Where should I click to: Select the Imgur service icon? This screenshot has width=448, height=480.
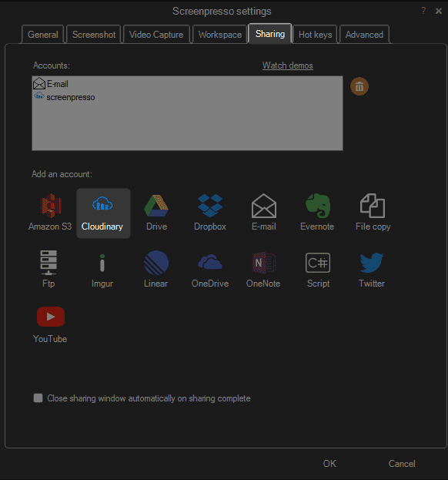[x=102, y=269]
